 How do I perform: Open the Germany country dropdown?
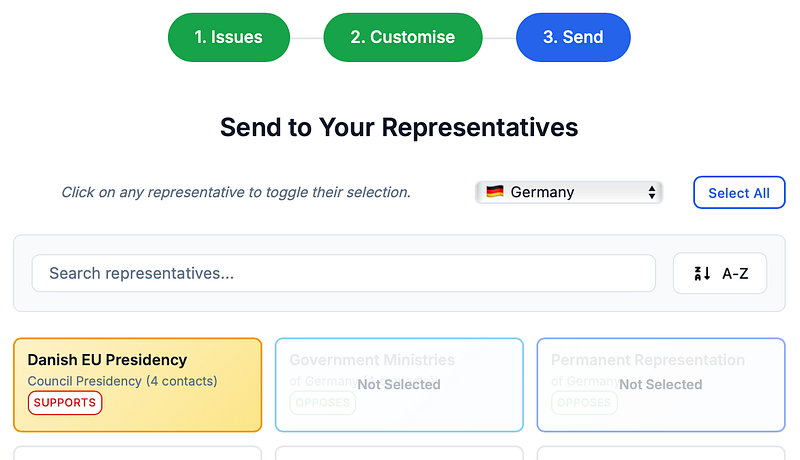coord(569,192)
